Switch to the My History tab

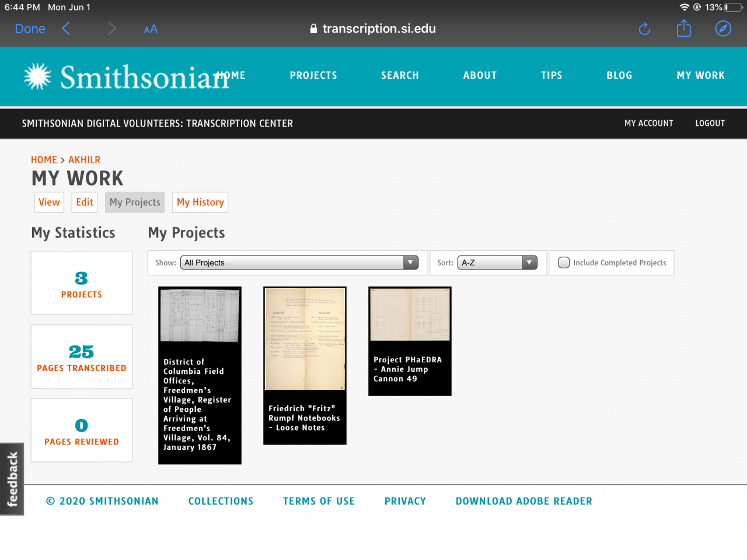(x=200, y=202)
